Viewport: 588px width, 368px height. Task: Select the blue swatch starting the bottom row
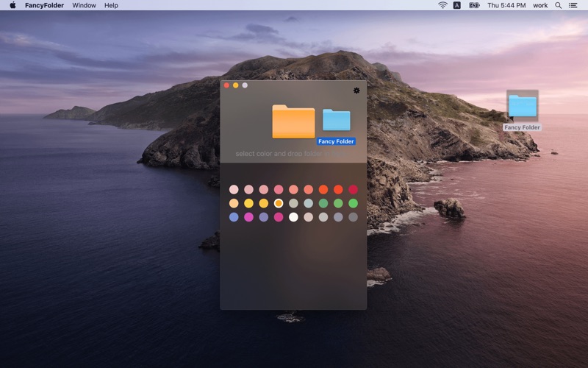pyautogui.click(x=234, y=217)
